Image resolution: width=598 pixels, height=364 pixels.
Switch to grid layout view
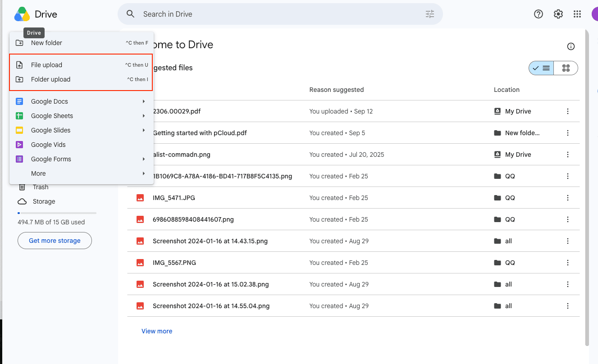click(x=566, y=68)
